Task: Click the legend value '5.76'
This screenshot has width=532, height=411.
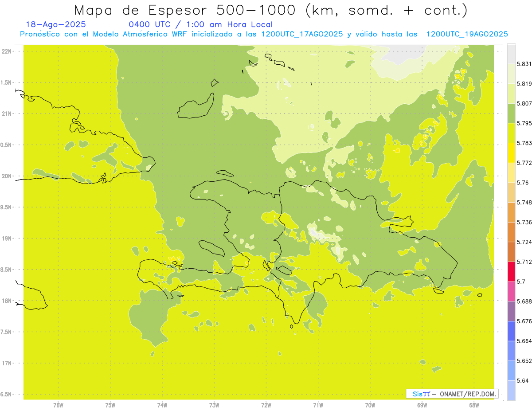Action: pyautogui.click(x=523, y=183)
